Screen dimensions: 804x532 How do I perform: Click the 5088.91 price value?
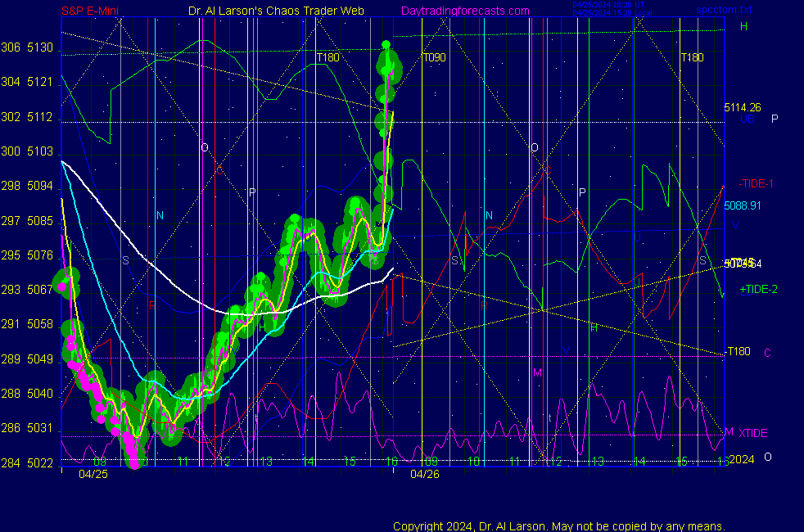tap(742, 205)
